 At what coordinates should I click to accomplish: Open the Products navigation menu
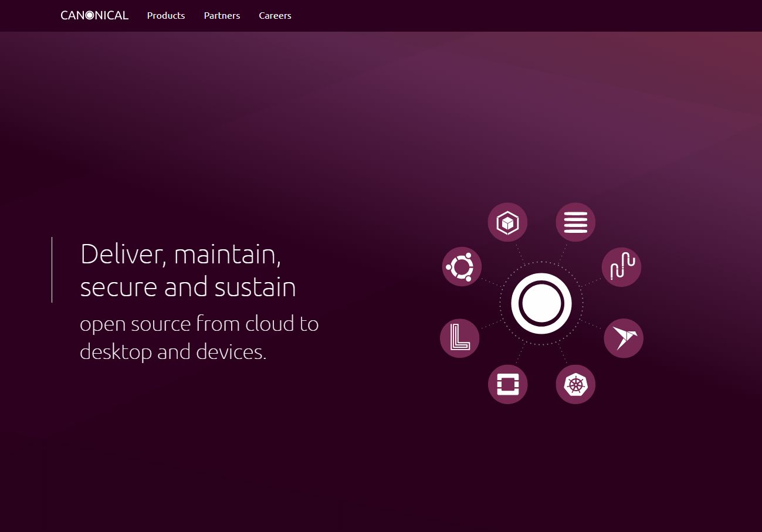click(166, 16)
